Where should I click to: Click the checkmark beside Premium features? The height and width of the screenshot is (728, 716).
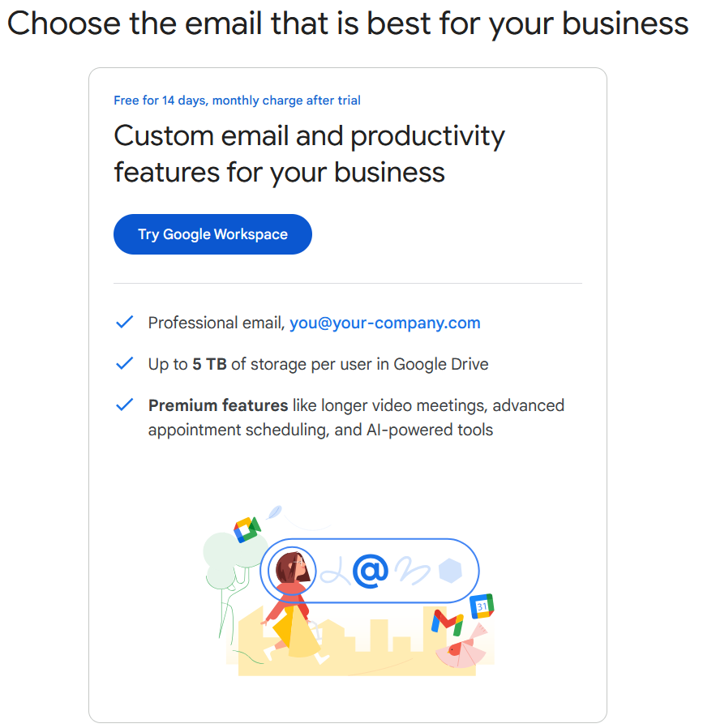tap(124, 405)
